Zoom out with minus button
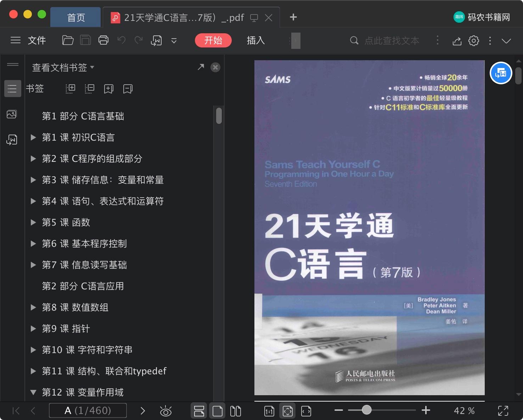Image resolution: width=523 pixels, height=420 pixels. [339, 410]
